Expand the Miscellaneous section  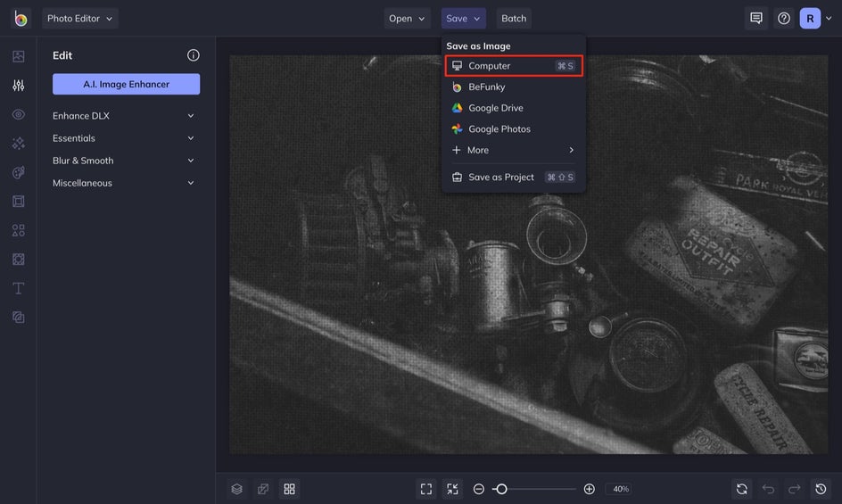tap(123, 183)
